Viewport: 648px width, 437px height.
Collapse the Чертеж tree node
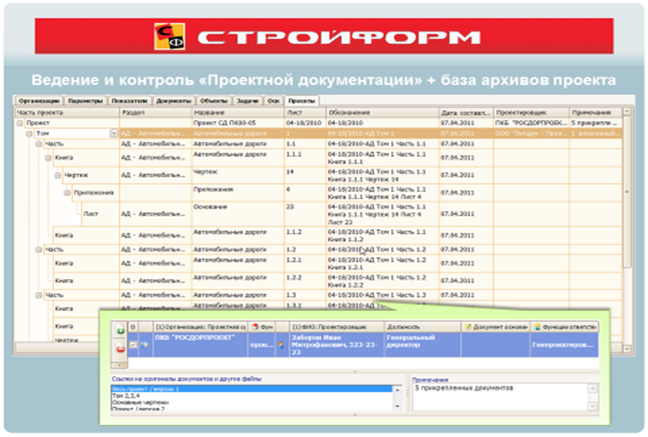point(57,175)
